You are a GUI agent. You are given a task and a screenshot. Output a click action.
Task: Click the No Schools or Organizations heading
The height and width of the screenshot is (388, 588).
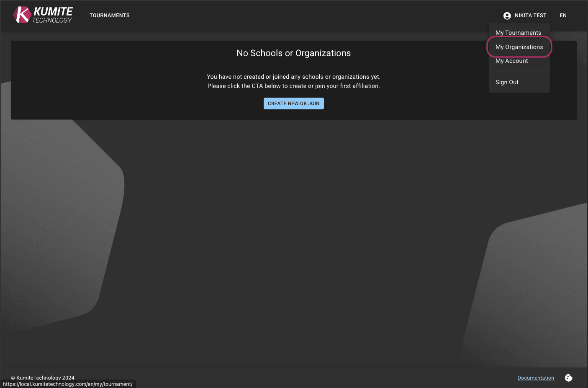click(293, 53)
